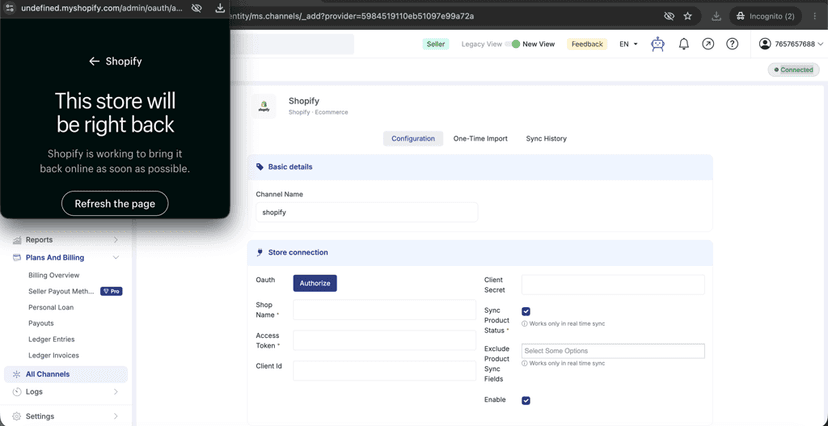Image resolution: width=828 pixels, height=426 pixels.
Task: Toggle the Sync Product Status checkbox
Action: 526,311
